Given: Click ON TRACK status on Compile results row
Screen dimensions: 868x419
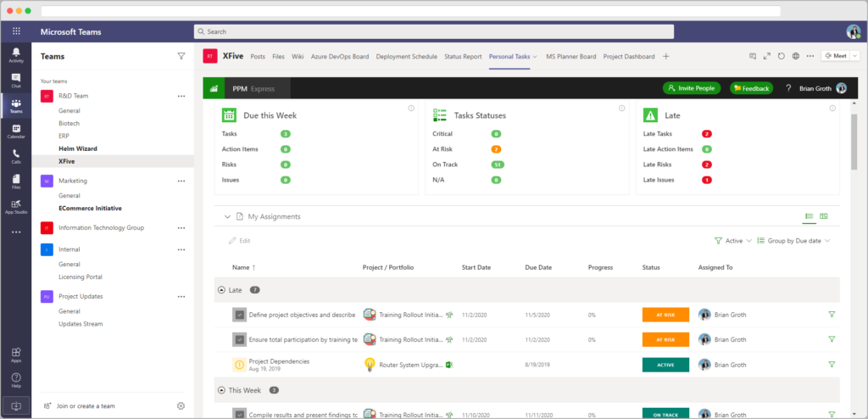Looking at the screenshot, I should click(x=665, y=413).
